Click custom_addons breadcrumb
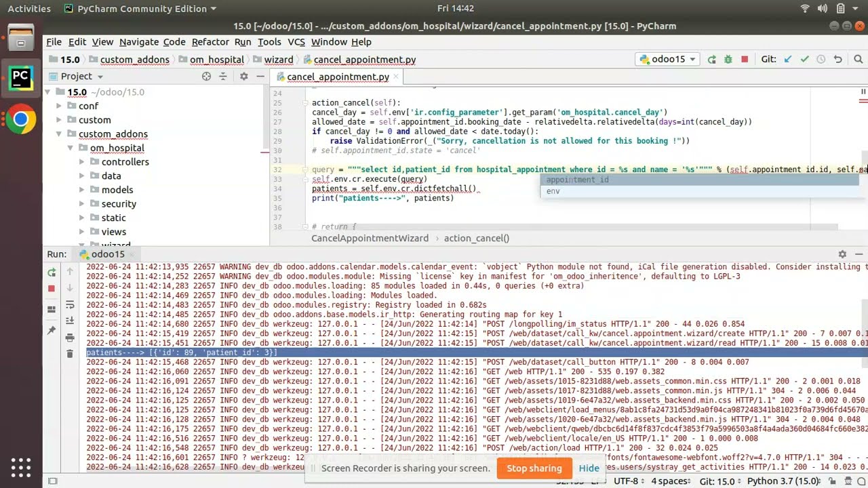Viewport: 868px width, 488px height. point(134,60)
